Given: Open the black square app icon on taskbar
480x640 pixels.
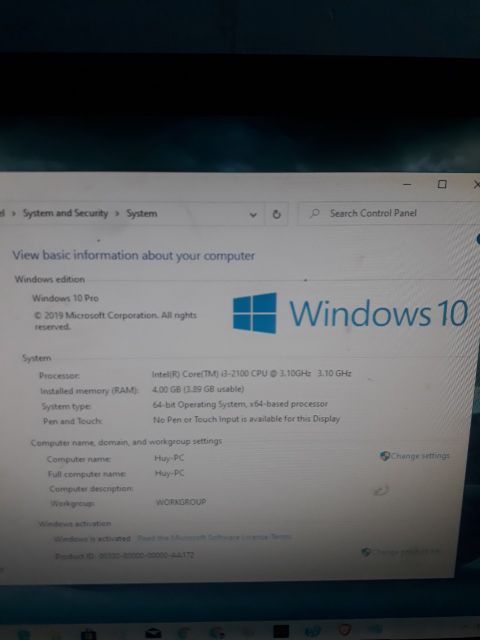Looking at the screenshot, I should 281,631.
